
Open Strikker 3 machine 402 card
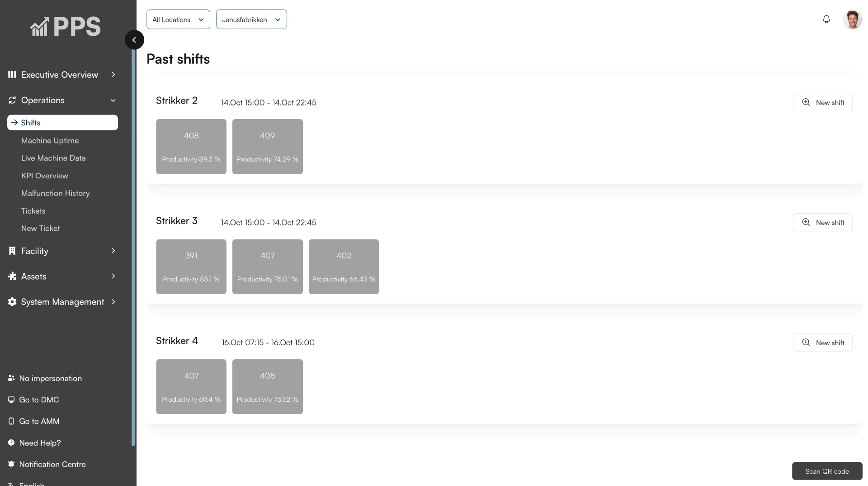pos(344,267)
